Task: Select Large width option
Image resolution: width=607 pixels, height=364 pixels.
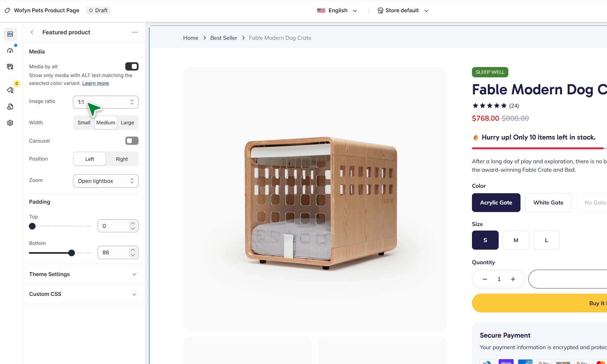Action: coord(127,123)
